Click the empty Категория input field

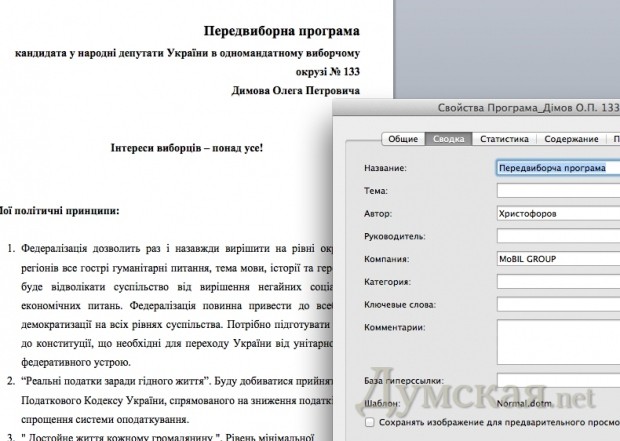pos(556,283)
